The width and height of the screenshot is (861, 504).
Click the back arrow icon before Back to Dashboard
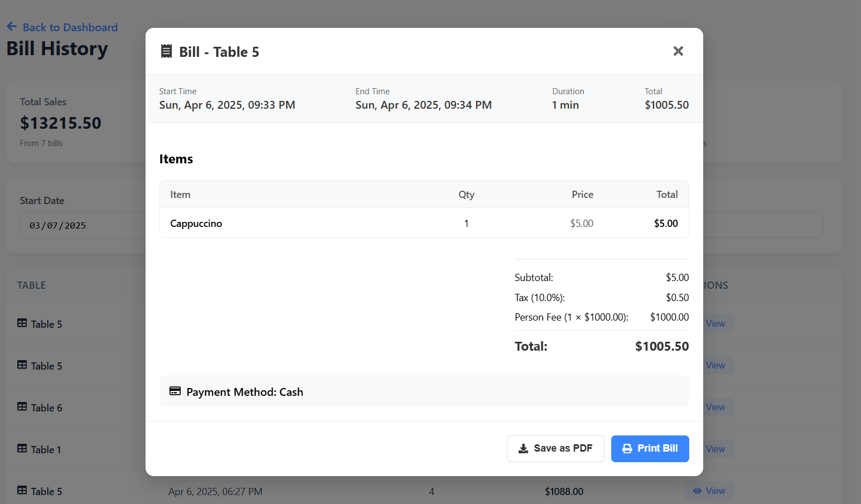tap(12, 26)
